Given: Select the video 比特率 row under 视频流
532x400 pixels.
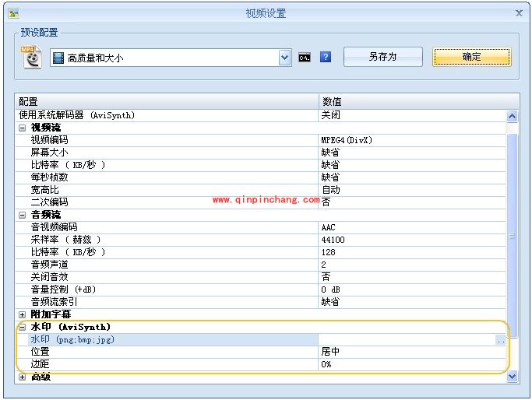Looking at the screenshot, I should click(x=261, y=165).
